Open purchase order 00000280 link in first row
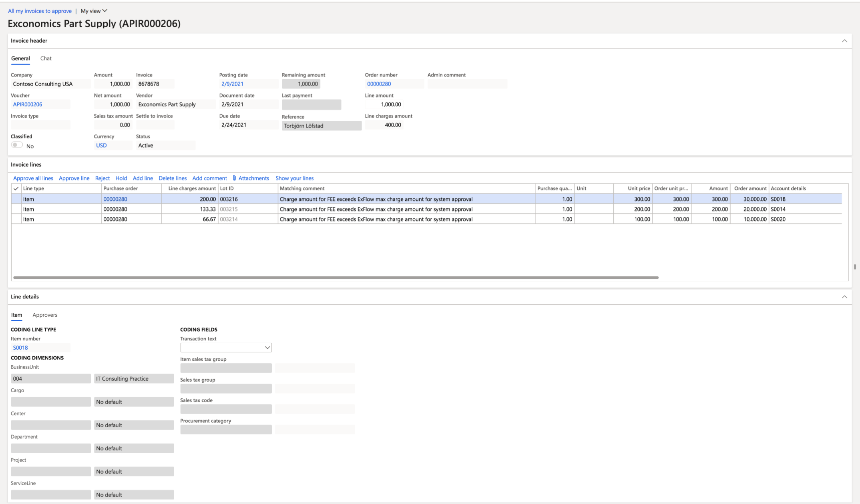Image resolution: width=860 pixels, height=504 pixels. click(115, 199)
